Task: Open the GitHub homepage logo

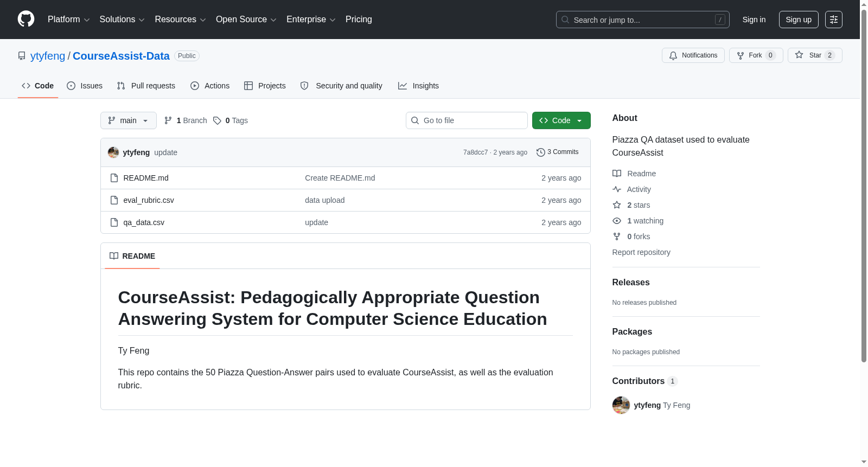Action: [x=26, y=19]
